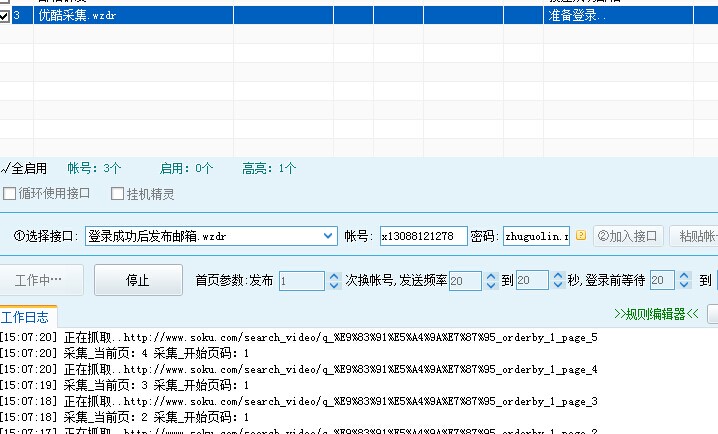Click the yellow help icon beside password
This screenshot has height=434, width=718.
[581, 235]
